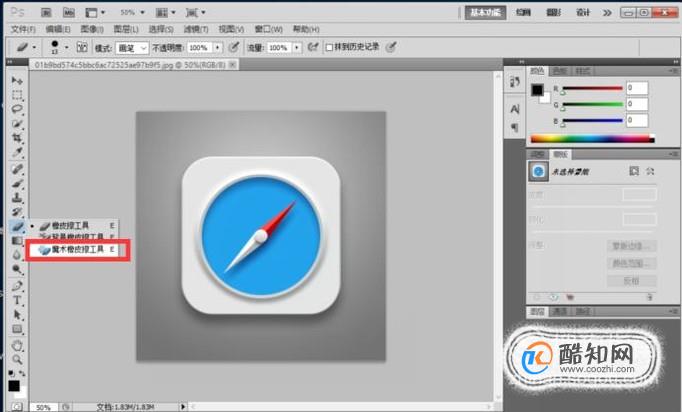
Task: Toggle Quick Mask mode
Action: pyautogui.click(x=16, y=407)
